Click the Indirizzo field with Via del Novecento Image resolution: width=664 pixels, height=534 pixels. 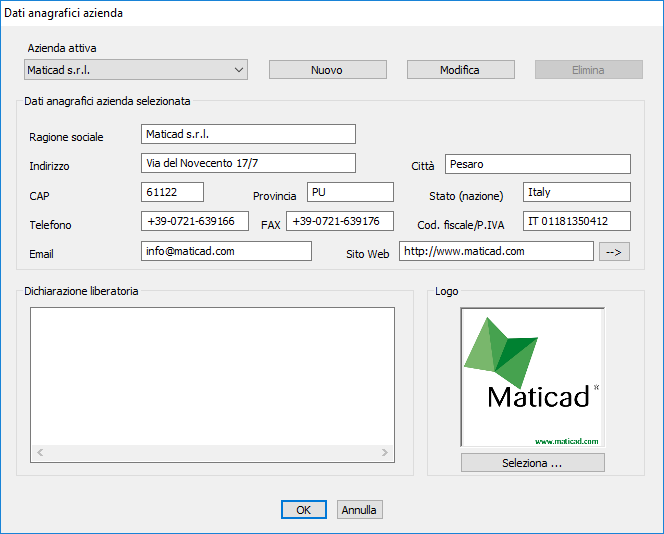click(x=248, y=163)
